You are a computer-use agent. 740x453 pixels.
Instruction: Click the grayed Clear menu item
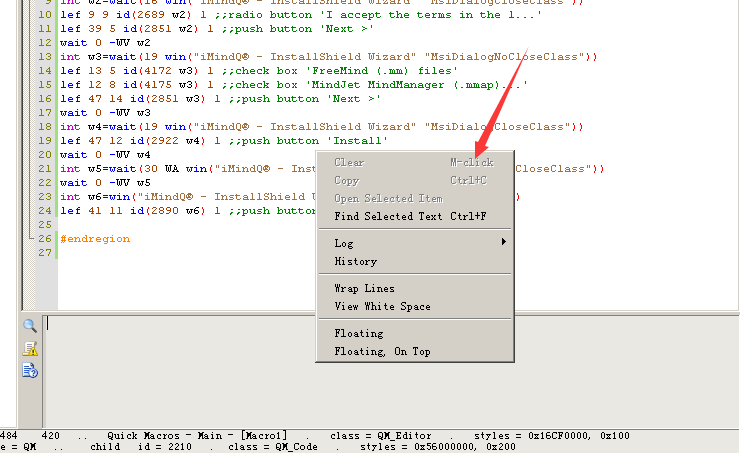[349, 162]
